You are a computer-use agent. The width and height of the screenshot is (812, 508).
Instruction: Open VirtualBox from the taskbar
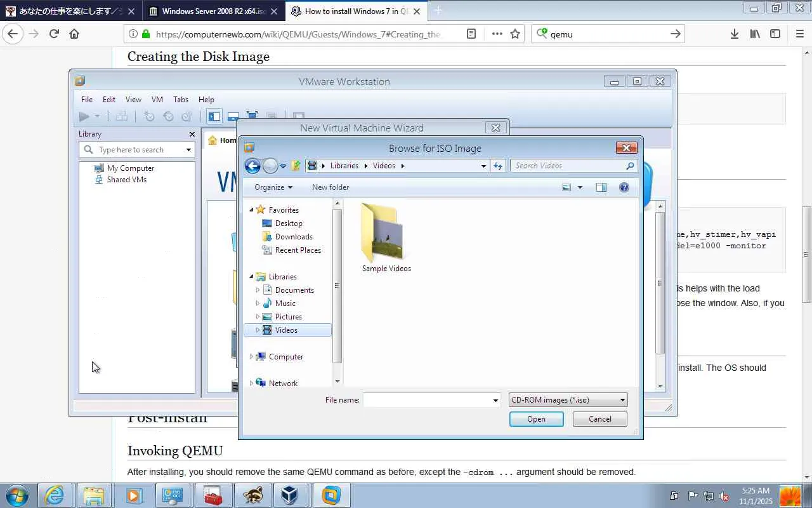[291, 495]
